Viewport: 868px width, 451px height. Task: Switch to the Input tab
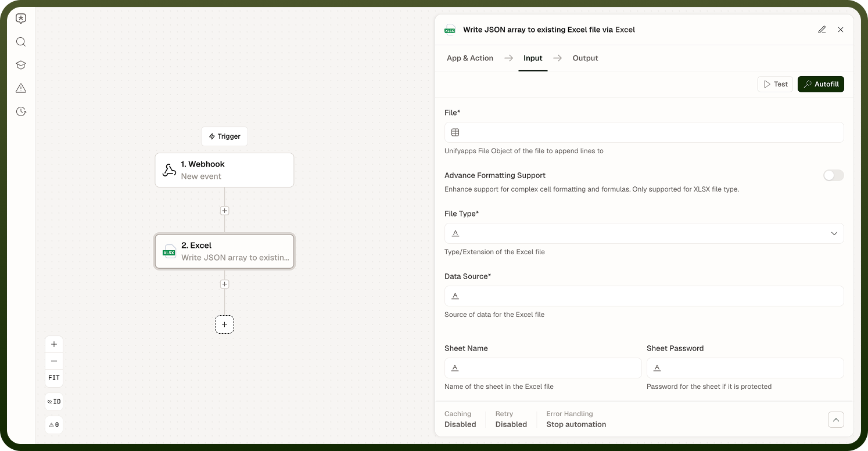click(533, 58)
